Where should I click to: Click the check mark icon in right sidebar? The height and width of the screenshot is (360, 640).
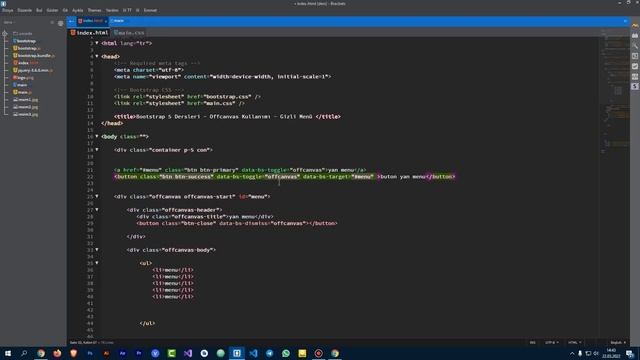[x=635, y=66]
